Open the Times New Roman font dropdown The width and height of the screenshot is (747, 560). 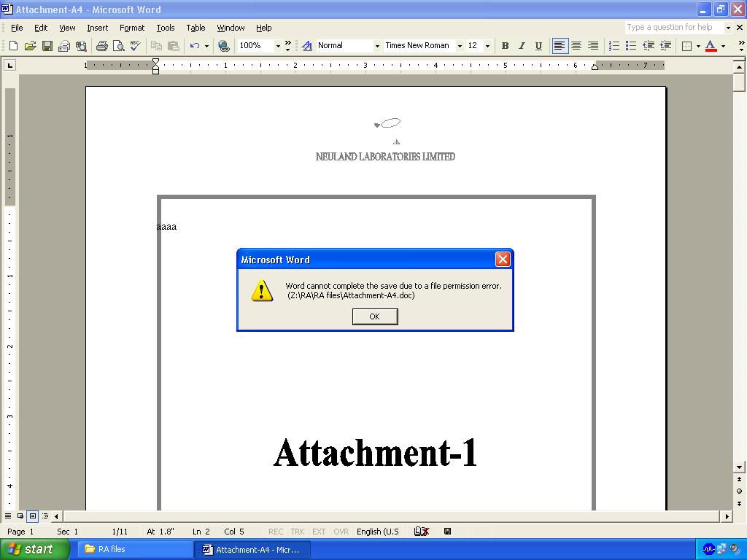point(460,46)
